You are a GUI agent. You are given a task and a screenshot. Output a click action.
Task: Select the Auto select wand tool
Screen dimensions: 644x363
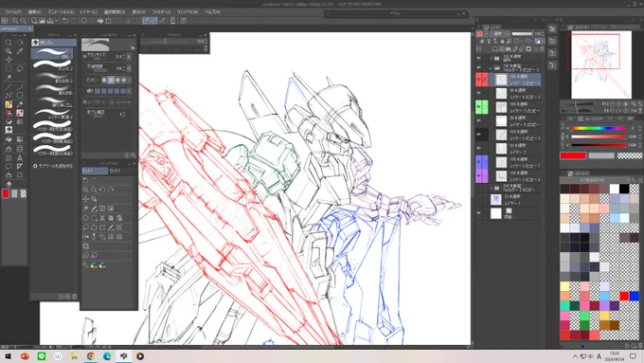tap(9, 78)
